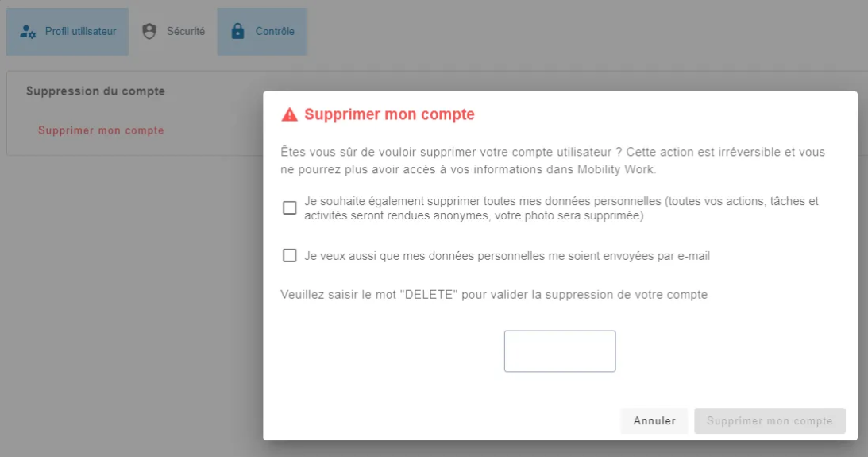
Task: Select the Contrôle tab label
Action: [275, 32]
